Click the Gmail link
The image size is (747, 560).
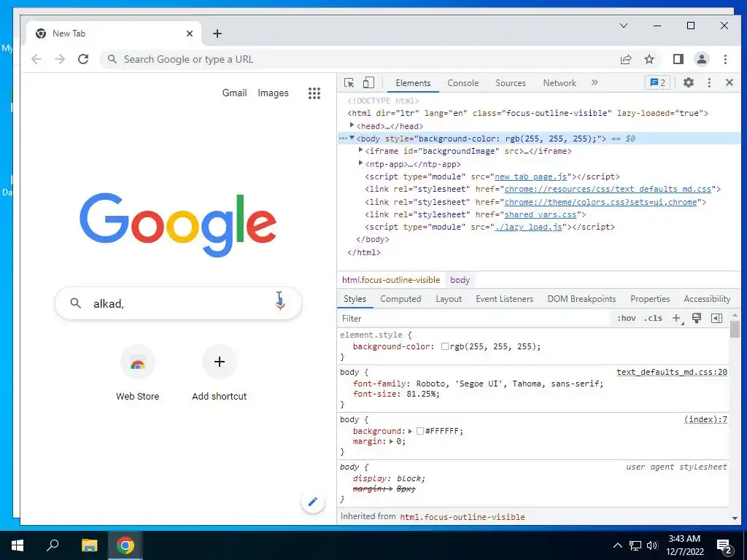(x=234, y=93)
